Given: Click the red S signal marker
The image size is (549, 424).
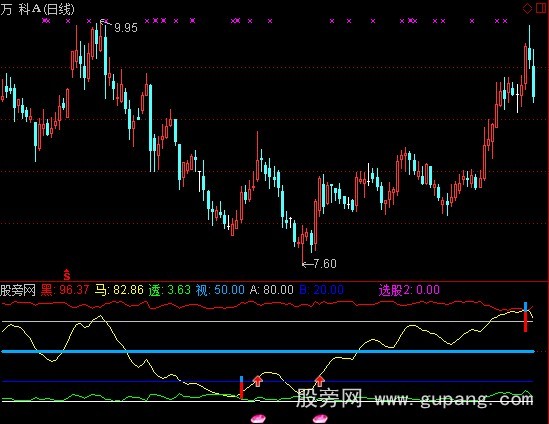Looking at the screenshot, I should pos(67,275).
